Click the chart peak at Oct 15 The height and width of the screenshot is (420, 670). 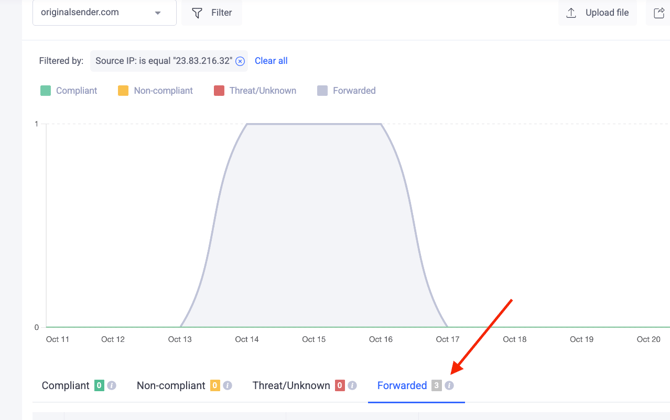coord(314,124)
